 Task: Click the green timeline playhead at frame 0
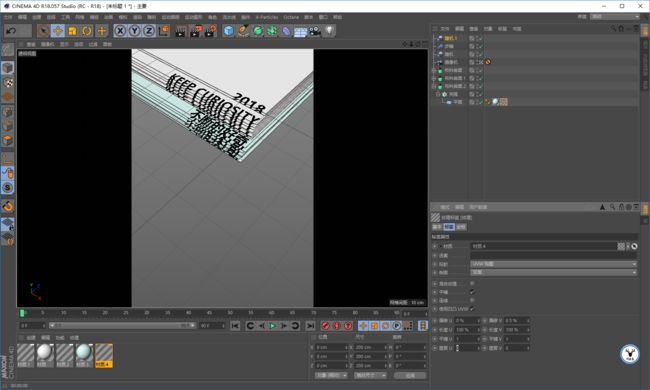pos(22,313)
